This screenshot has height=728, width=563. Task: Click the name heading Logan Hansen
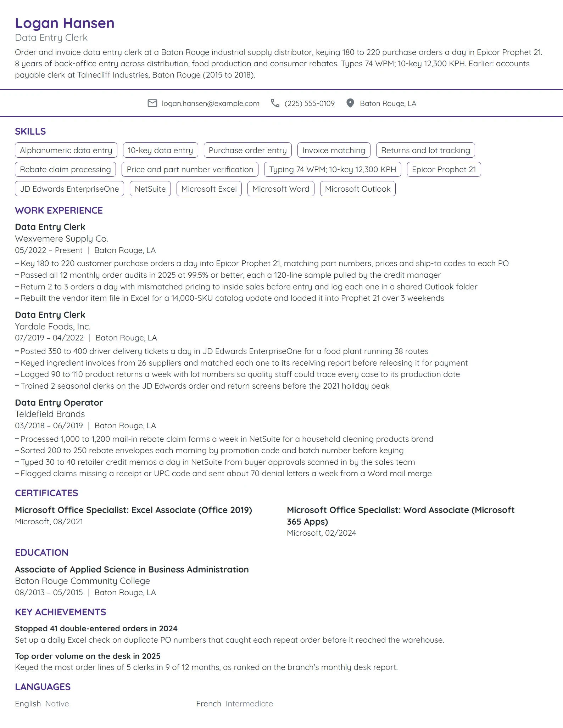65,23
